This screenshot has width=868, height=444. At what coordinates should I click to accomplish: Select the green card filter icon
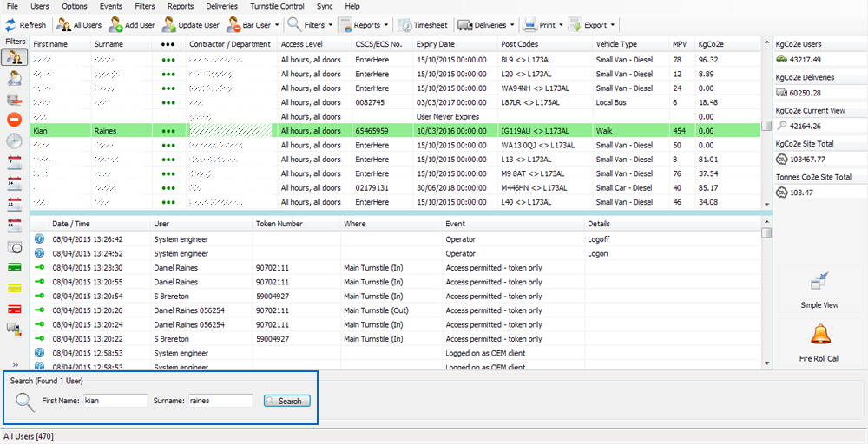15,267
